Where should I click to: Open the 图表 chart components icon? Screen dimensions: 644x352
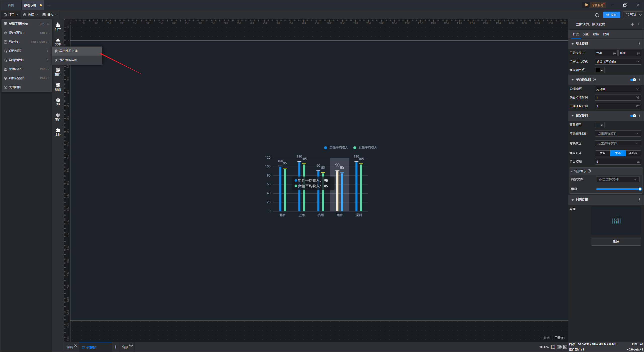(x=58, y=26)
